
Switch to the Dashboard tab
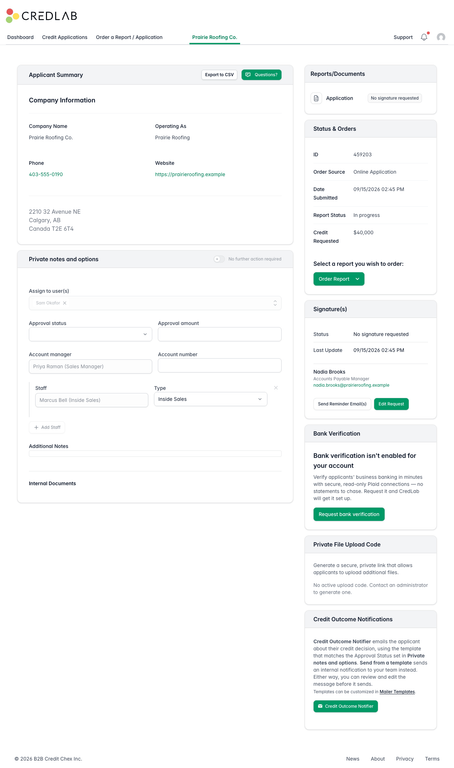pos(21,37)
